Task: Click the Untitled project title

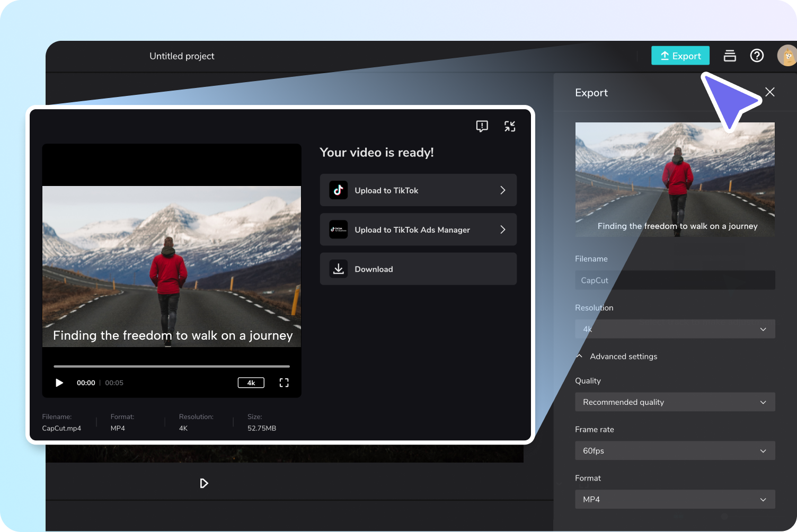Action: click(x=182, y=56)
